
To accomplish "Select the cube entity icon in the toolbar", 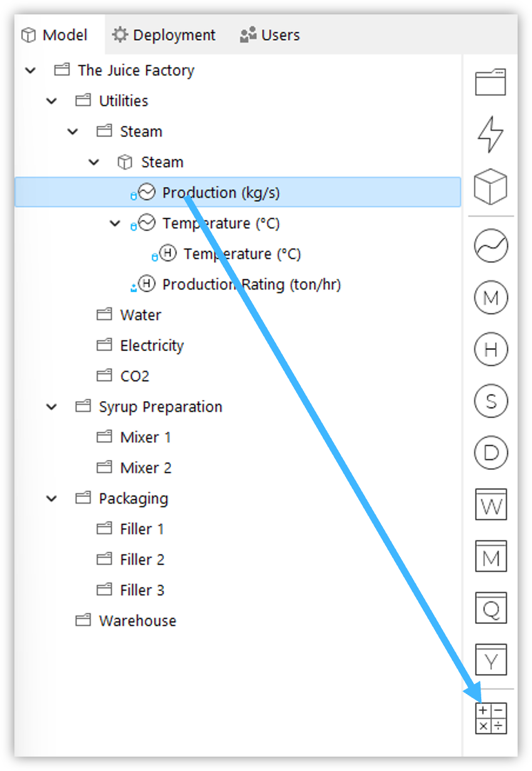I will click(x=491, y=186).
